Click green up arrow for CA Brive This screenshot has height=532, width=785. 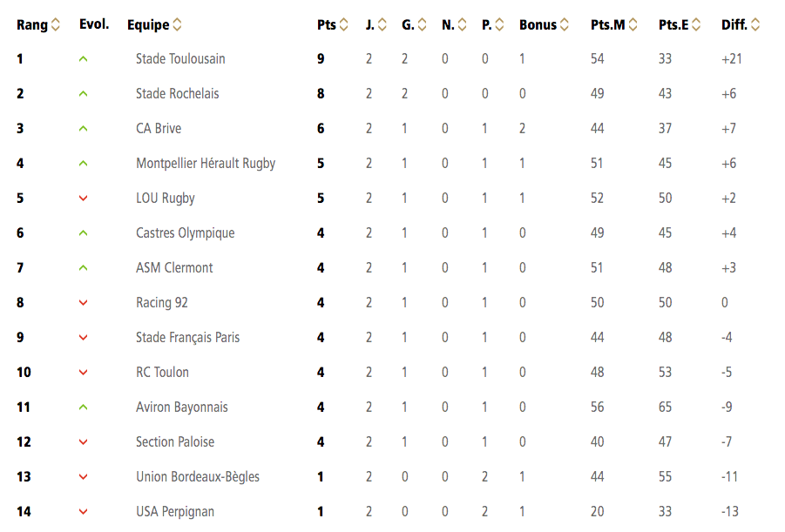(x=83, y=129)
